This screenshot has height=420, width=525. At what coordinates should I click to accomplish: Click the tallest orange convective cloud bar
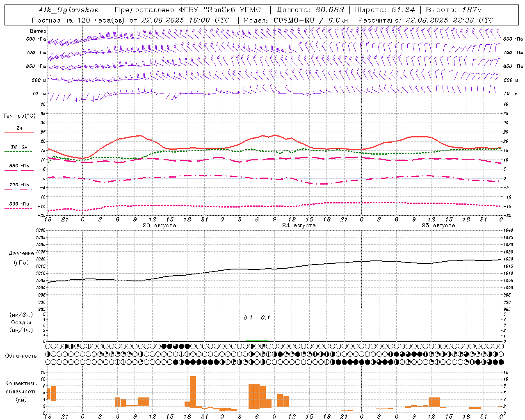tap(193, 392)
